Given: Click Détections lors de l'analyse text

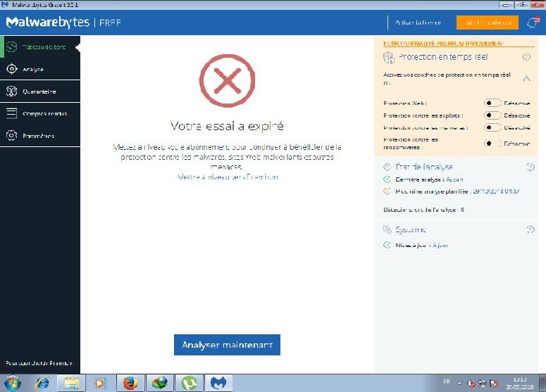Looking at the screenshot, I should click(x=423, y=210).
